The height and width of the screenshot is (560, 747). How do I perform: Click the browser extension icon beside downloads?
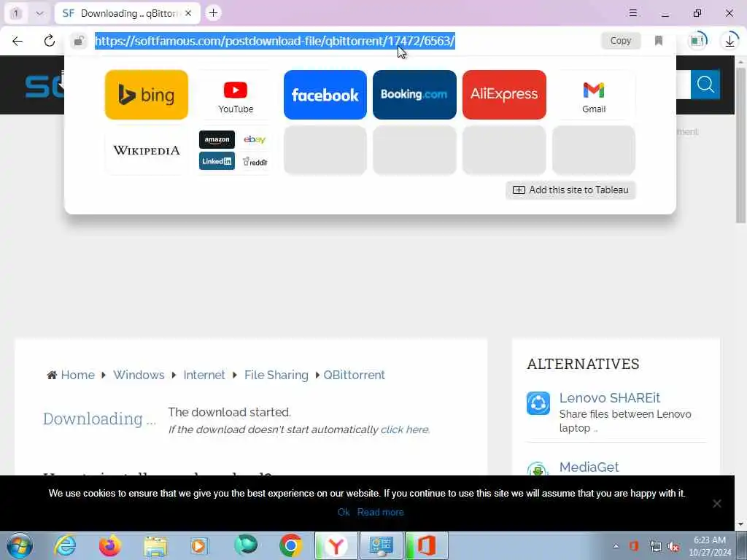coord(698,41)
